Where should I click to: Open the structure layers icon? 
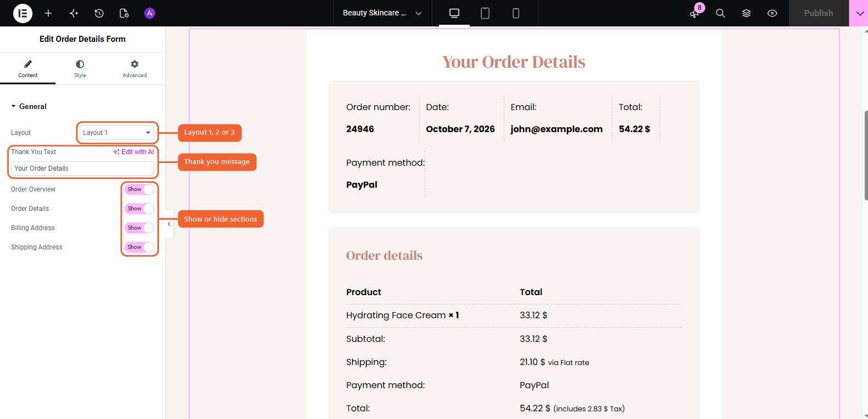click(x=746, y=13)
